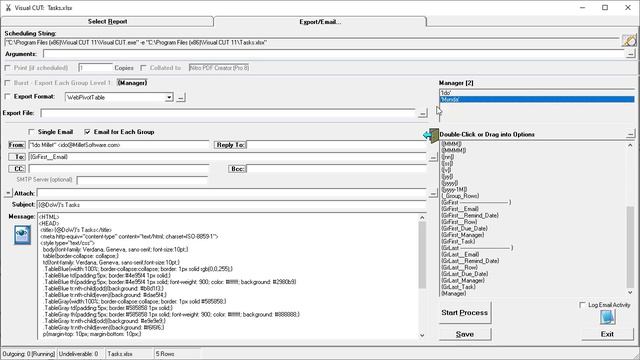This screenshot has height=360, width=640.
Task: Click the options button beside To field
Action: [433, 157]
